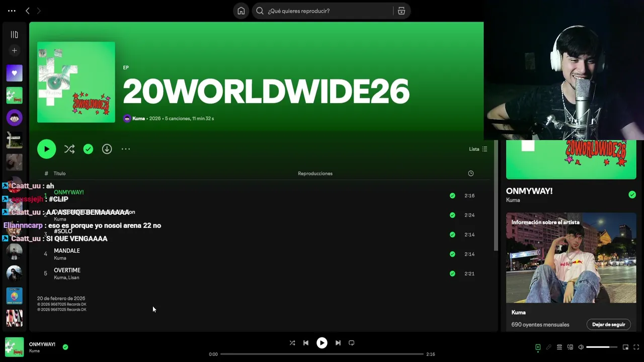Image resolution: width=644 pixels, height=362 pixels.
Task: Toggle repeat mode
Action: tap(352, 343)
